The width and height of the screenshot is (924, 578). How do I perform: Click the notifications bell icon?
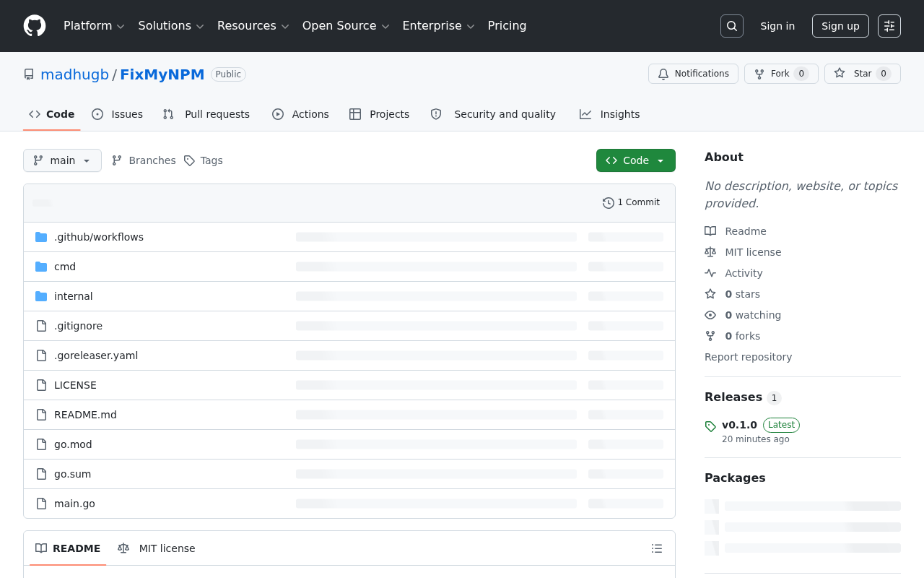pyautogui.click(x=663, y=74)
